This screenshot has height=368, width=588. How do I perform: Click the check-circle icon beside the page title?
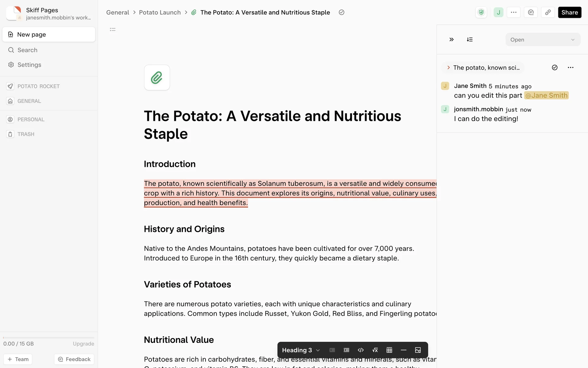(341, 12)
